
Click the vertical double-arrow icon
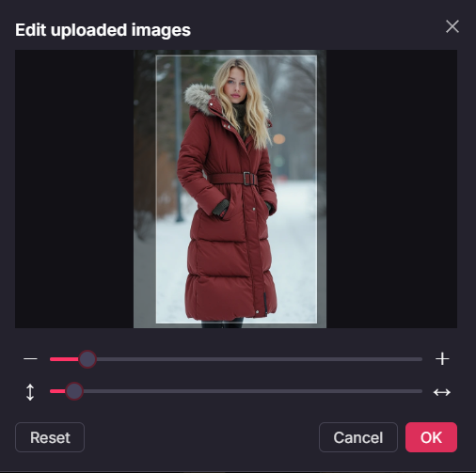pos(30,392)
